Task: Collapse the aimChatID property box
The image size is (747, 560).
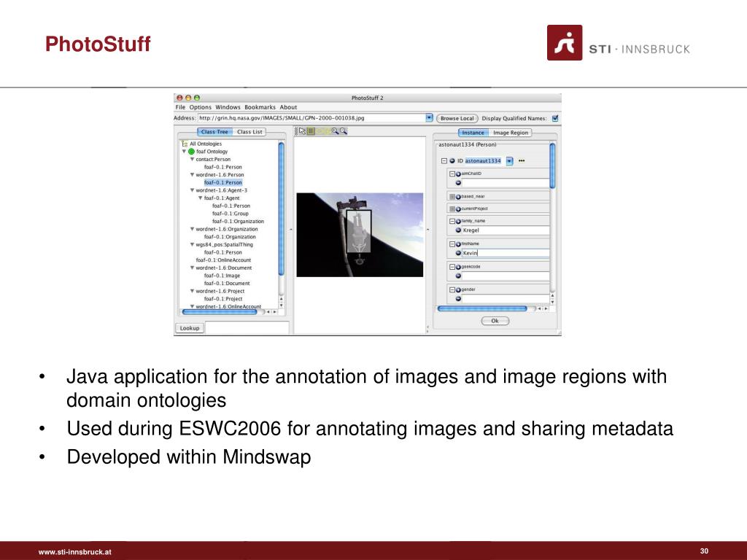Action: coord(452,174)
